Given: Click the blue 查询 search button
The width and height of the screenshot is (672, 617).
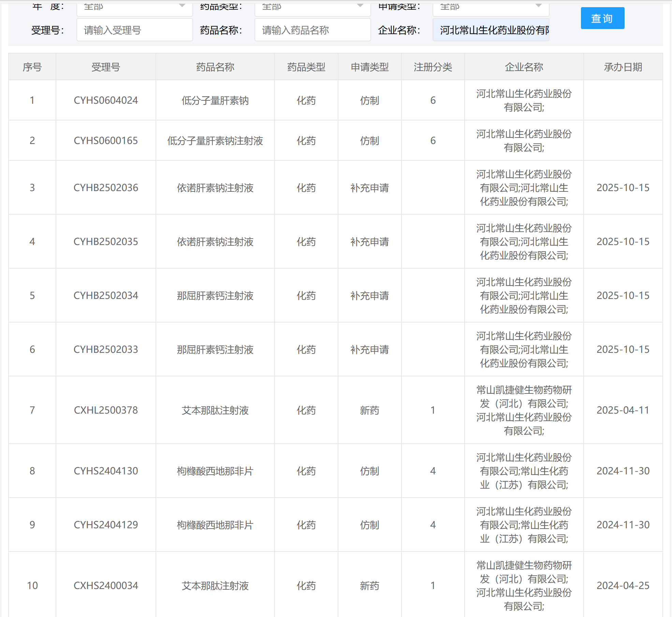Looking at the screenshot, I should pos(602,18).
